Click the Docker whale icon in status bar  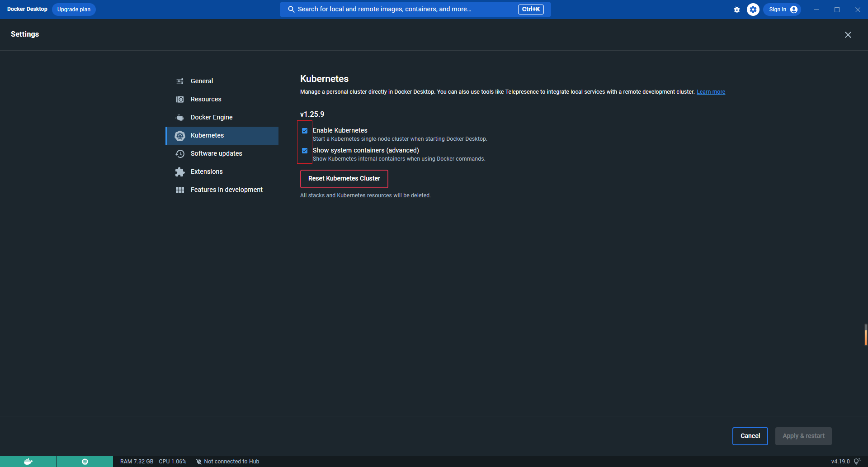28,462
